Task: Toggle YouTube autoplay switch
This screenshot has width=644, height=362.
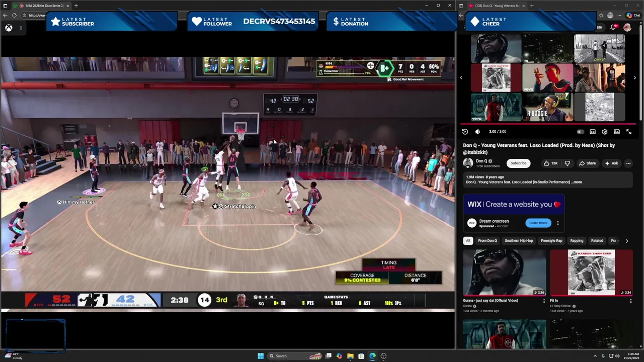Action: (x=580, y=132)
